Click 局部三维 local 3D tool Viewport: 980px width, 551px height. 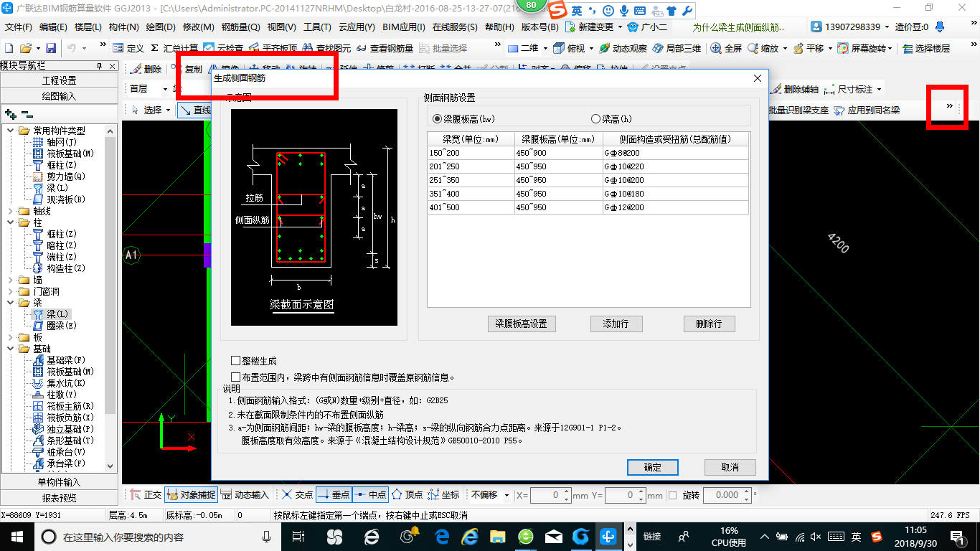point(677,48)
